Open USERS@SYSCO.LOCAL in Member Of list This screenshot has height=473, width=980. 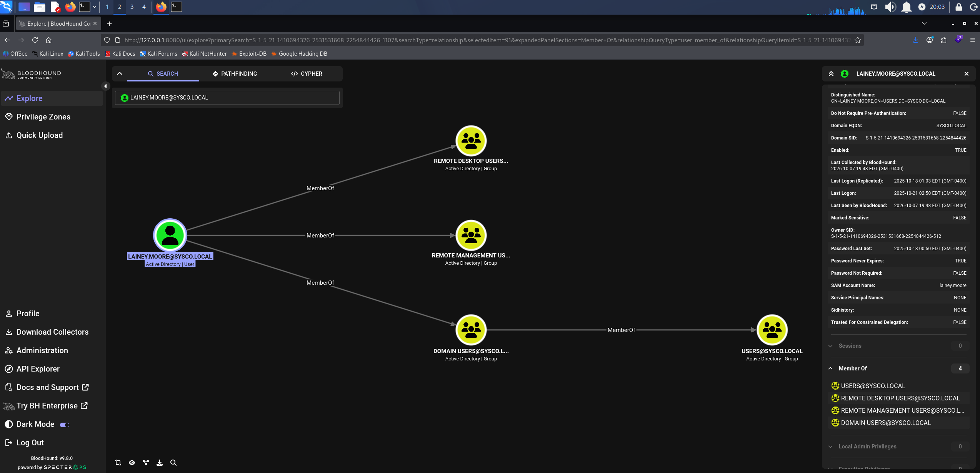coord(899,386)
